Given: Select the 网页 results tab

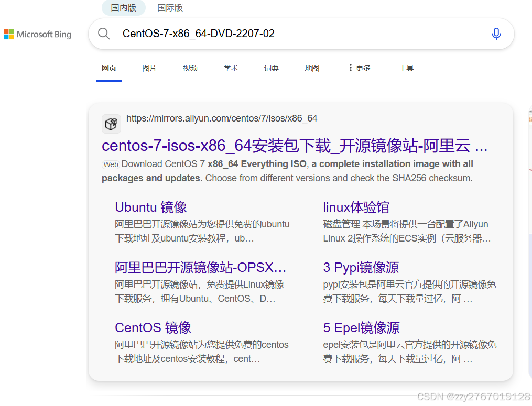Looking at the screenshot, I should 109,68.
